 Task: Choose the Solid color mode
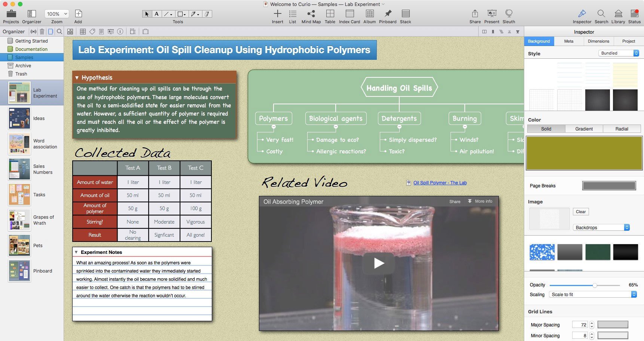(546, 129)
